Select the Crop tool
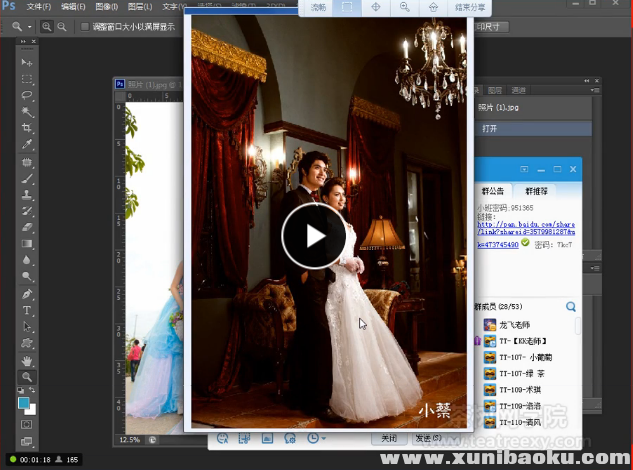This screenshot has height=470, width=633. point(27,128)
